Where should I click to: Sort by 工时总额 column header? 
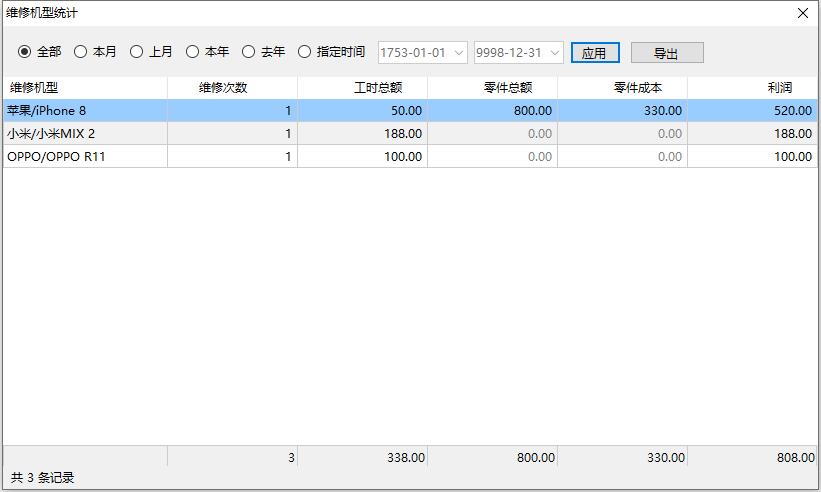[x=362, y=87]
